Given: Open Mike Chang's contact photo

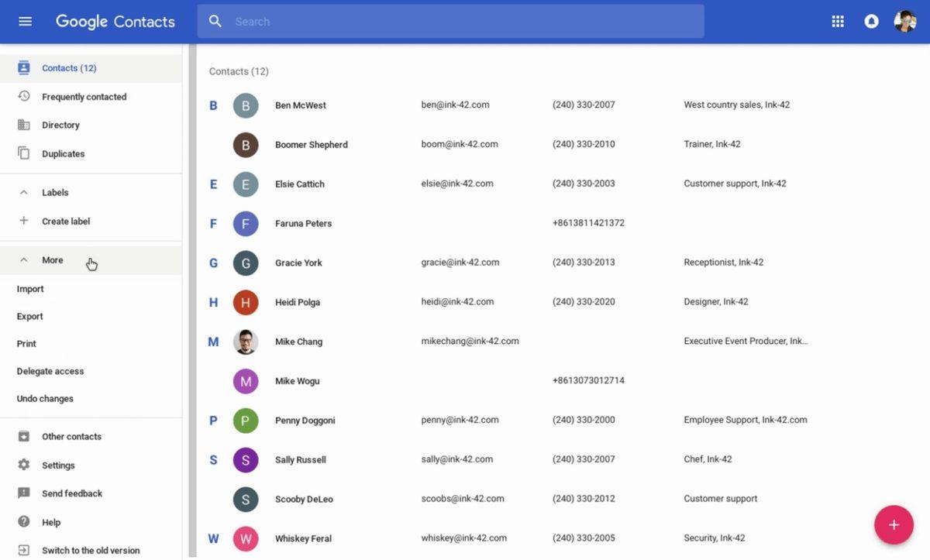Looking at the screenshot, I should click(246, 342).
